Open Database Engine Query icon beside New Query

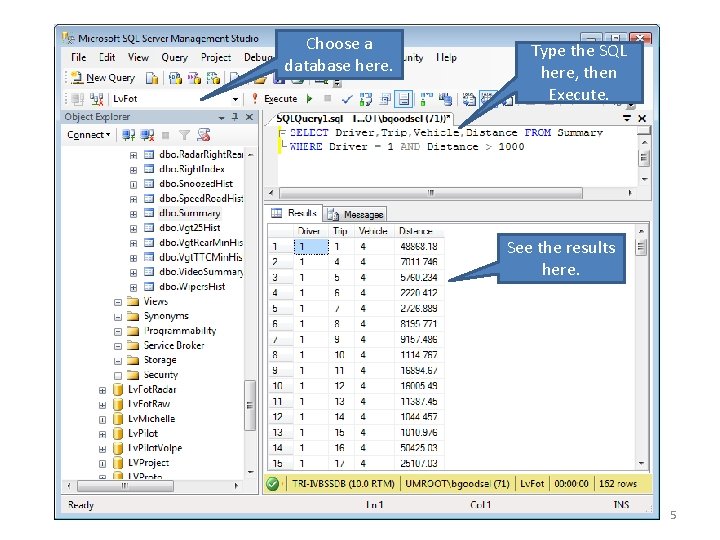point(152,79)
